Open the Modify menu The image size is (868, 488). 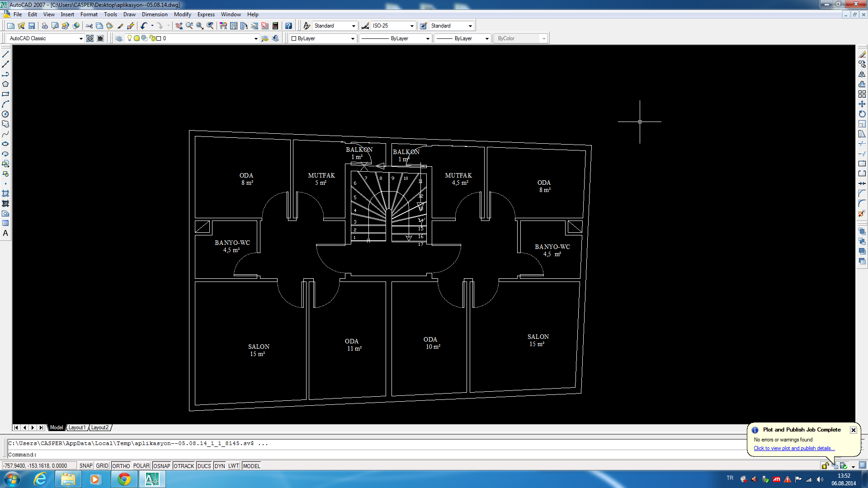(x=183, y=14)
